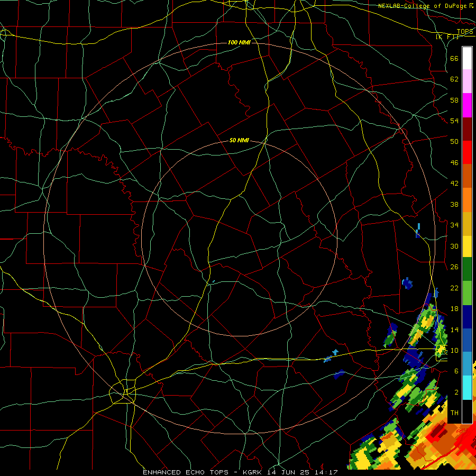Click the TOPS legend title

click(x=465, y=32)
